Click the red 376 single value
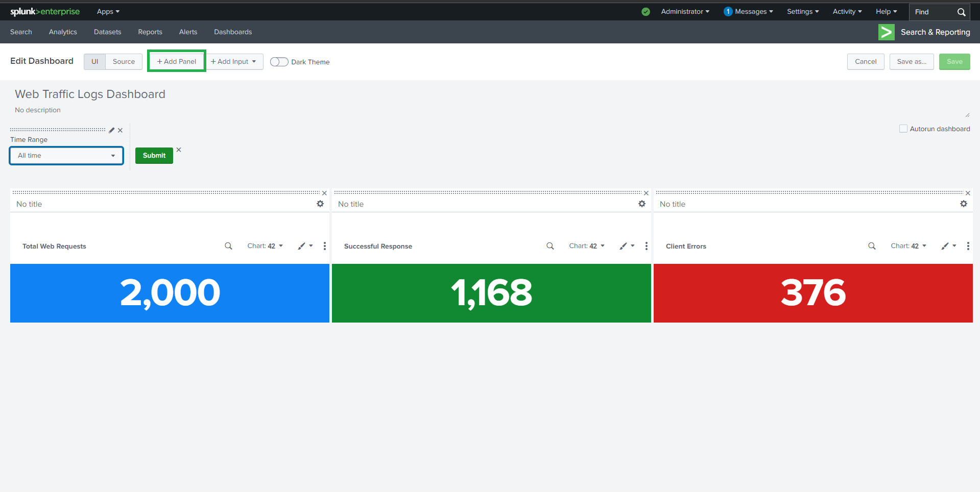The height and width of the screenshot is (492, 980). 813,293
